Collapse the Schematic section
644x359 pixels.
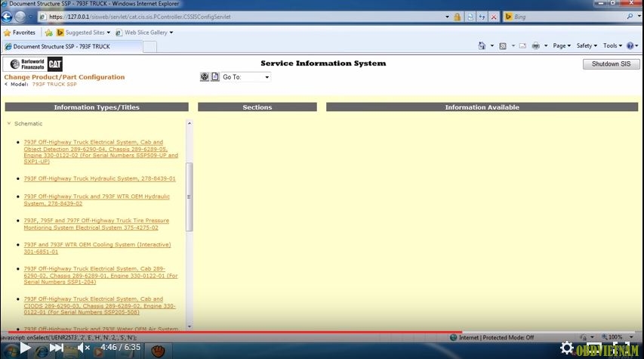coord(9,123)
